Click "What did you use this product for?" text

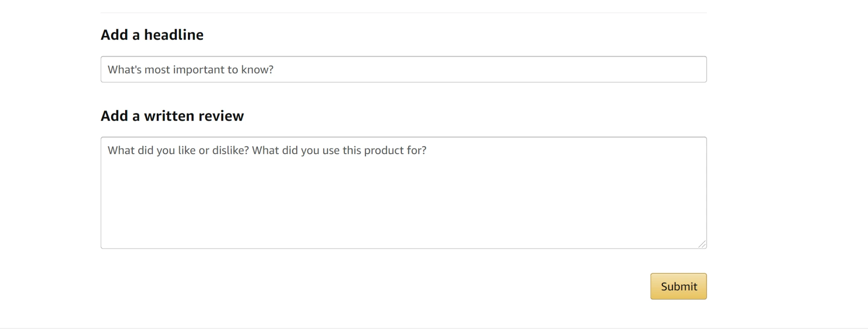pos(339,150)
